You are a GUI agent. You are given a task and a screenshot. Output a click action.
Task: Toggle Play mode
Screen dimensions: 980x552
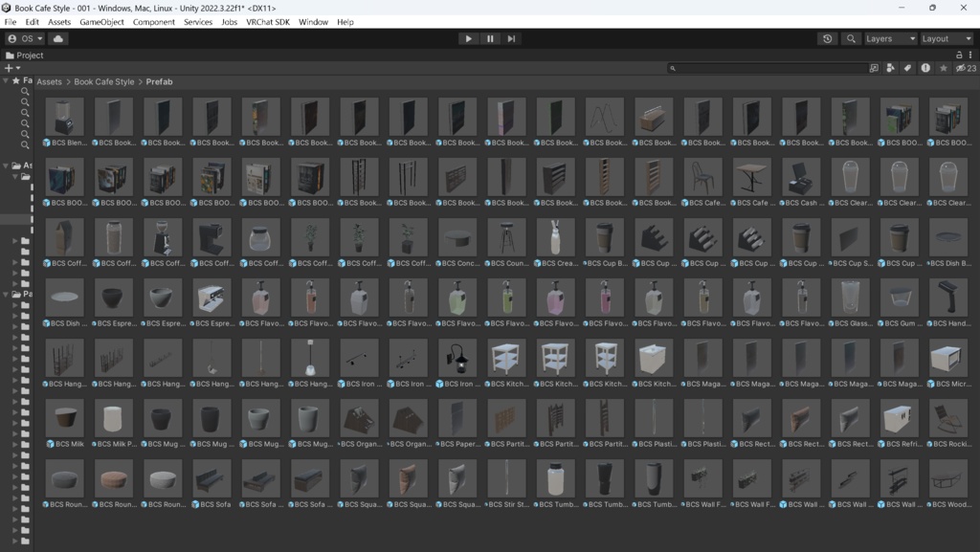point(468,38)
